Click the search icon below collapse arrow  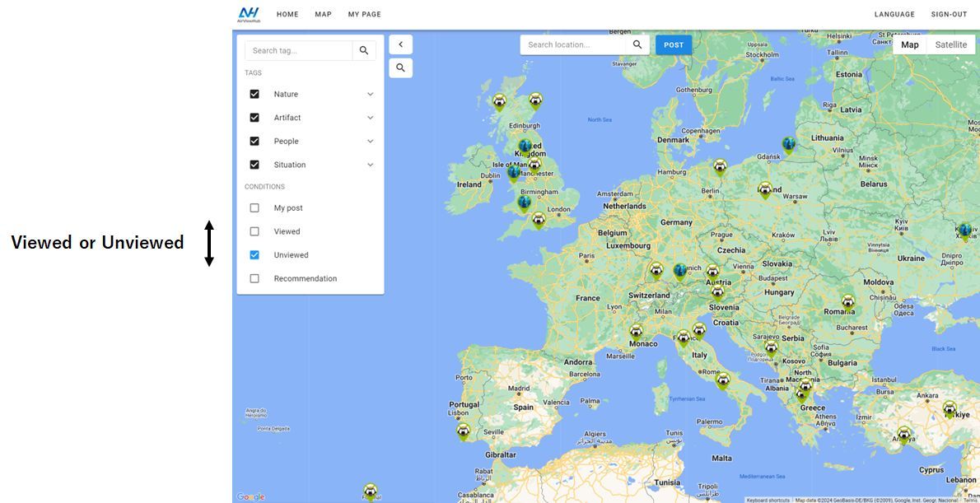pyautogui.click(x=400, y=68)
